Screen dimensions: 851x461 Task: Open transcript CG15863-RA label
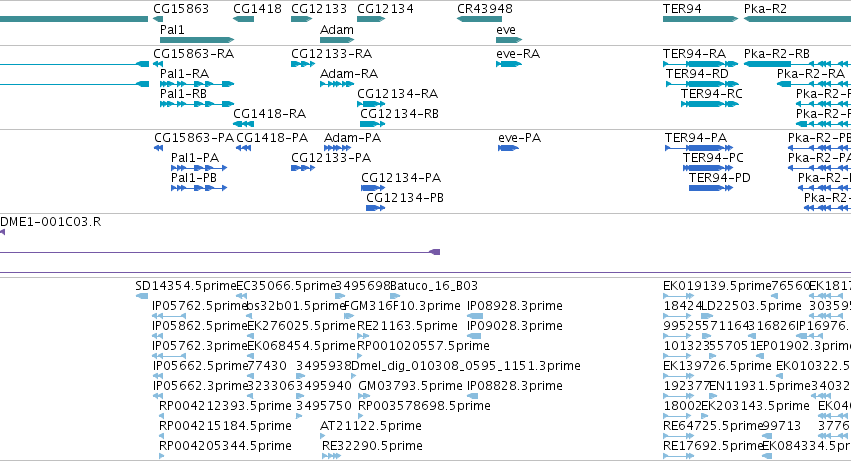click(194, 54)
